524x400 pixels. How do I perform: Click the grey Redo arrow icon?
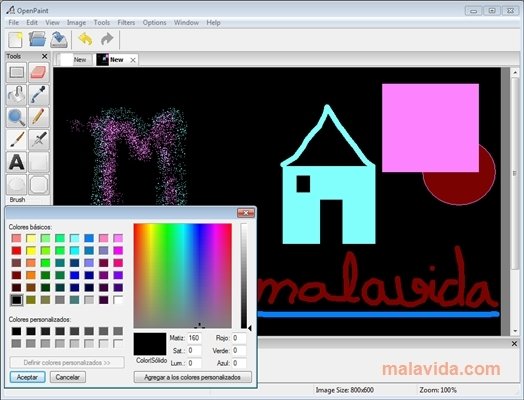(x=107, y=39)
